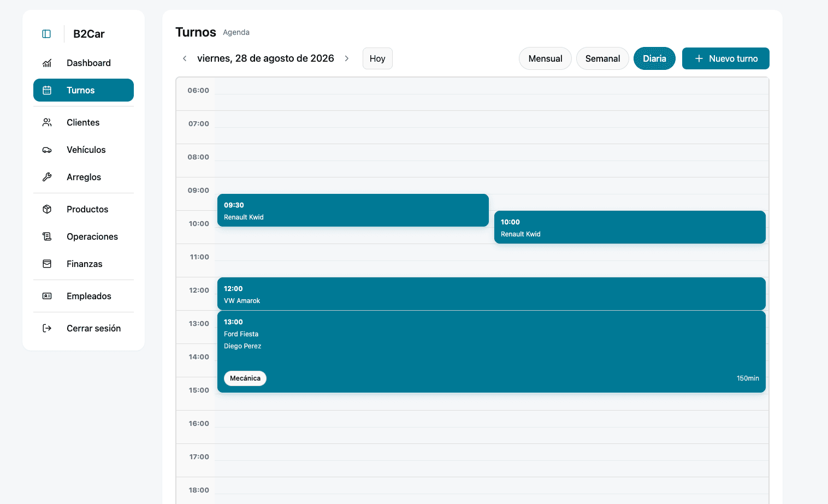Click the Operaciones scroll icon
Image resolution: width=828 pixels, height=504 pixels.
pyautogui.click(x=47, y=236)
